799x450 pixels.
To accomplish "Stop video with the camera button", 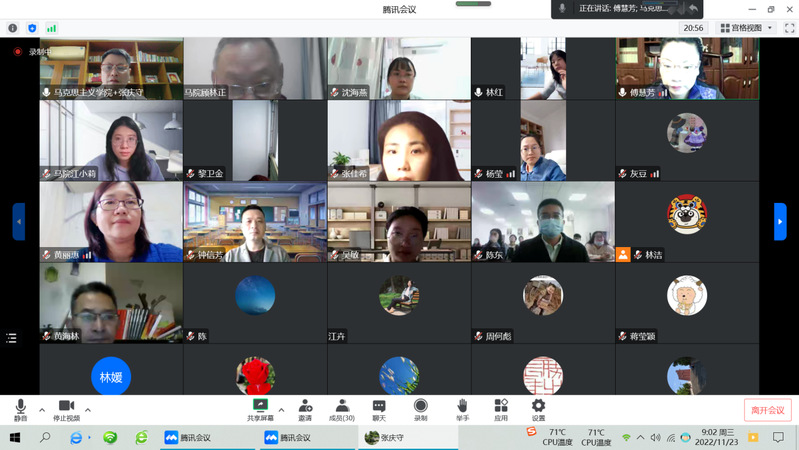I will 66,410.
